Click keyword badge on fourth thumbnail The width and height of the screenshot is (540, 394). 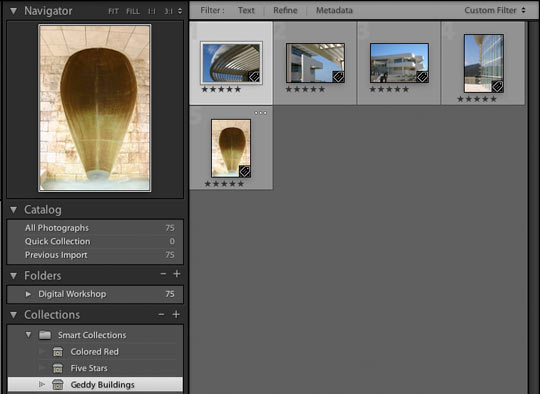[x=498, y=86]
